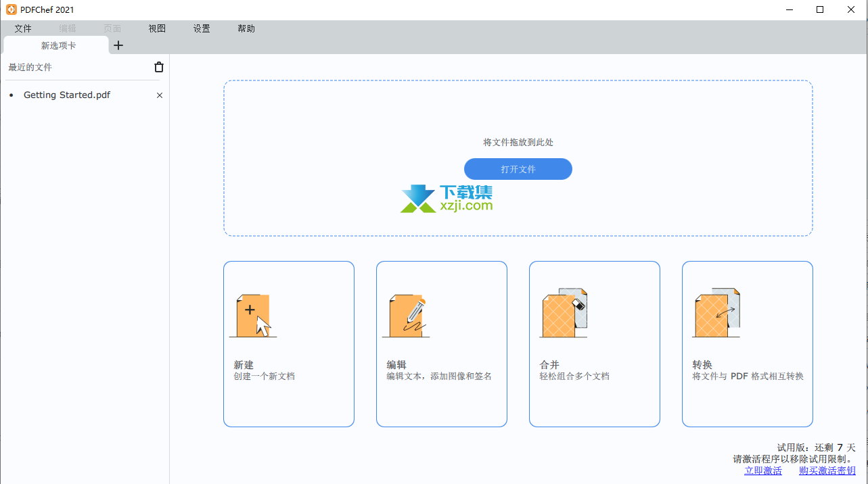868x484 pixels.
Task: Click the 新建 card title
Action: [x=244, y=364]
